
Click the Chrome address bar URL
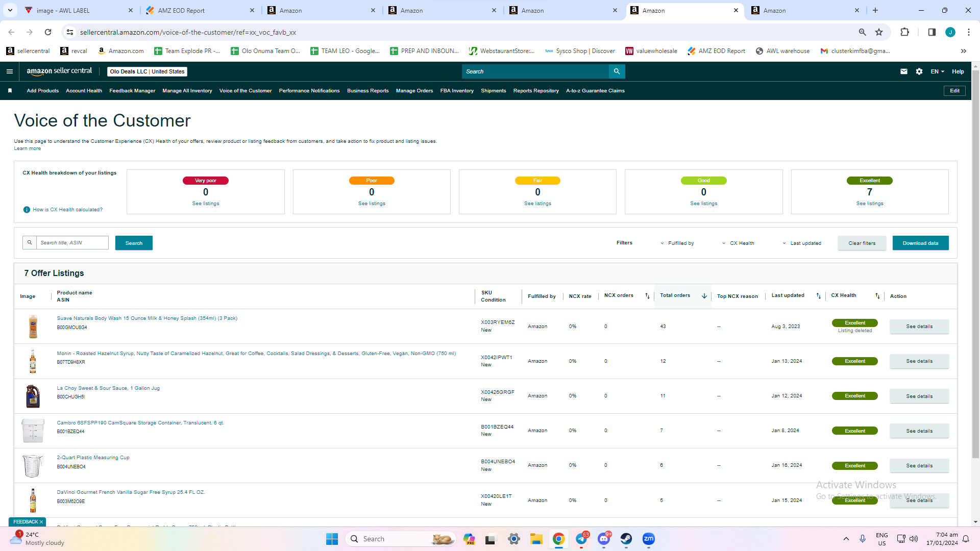pyautogui.click(x=188, y=32)
